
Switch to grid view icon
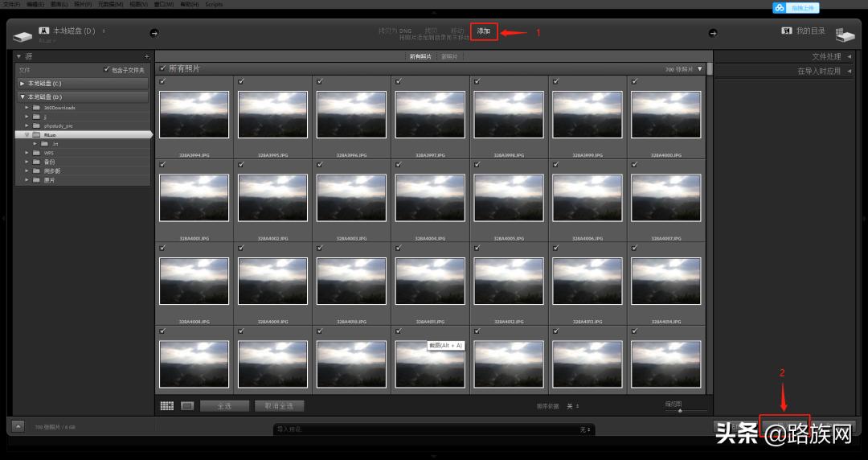point(167,406)
